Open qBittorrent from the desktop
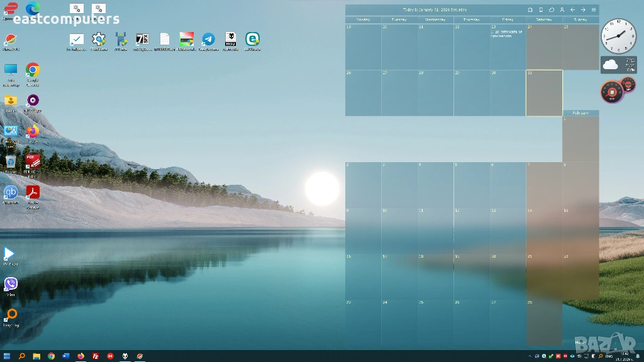Viewport: 644px width, 362px height. pos(11,193)
